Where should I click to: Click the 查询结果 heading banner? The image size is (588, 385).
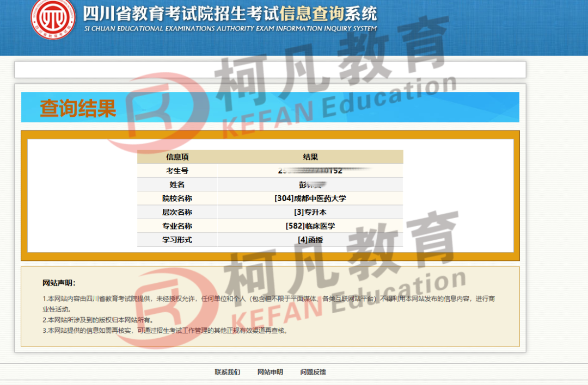pyautogui.click(x=78, y=108)
